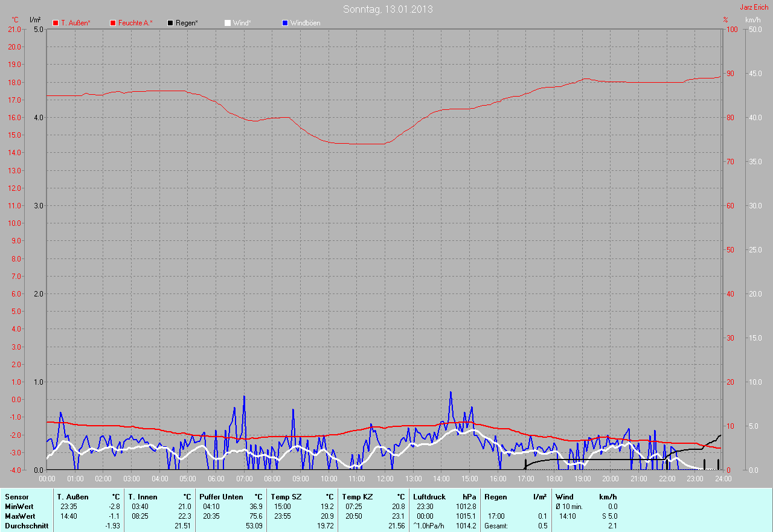Pick the blue Windböen legend swatch
This screenshot has height=532, width=773.
point(285,23)
